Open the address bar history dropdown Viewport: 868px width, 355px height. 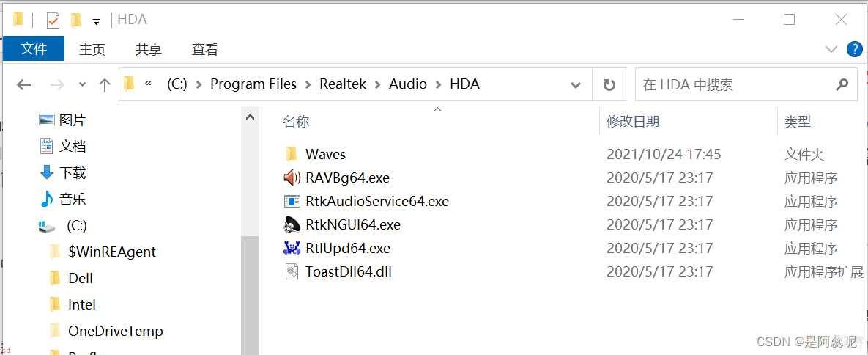(576, 85)
